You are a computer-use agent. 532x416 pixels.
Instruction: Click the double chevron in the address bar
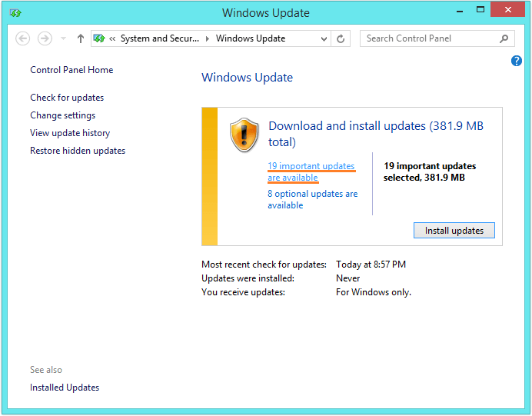pos(112,38)
